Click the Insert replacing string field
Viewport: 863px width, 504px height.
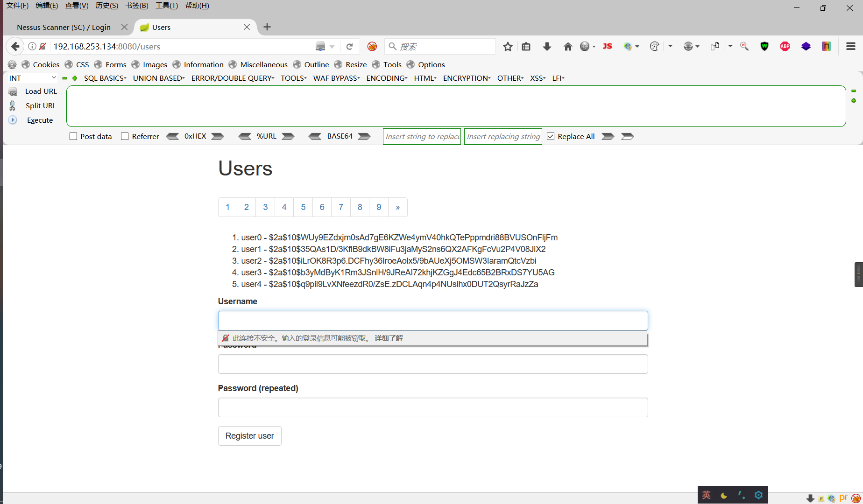[x=503, y=136]
